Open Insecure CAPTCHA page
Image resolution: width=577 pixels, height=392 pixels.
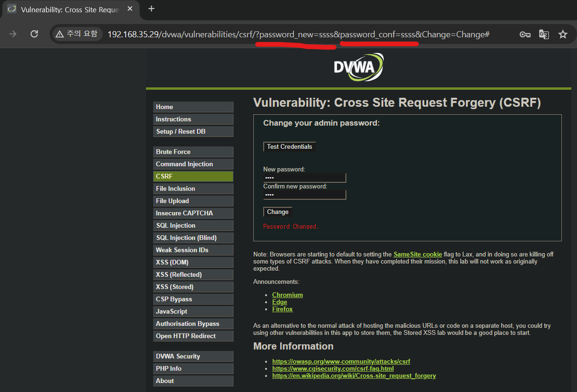coord(193,213)
